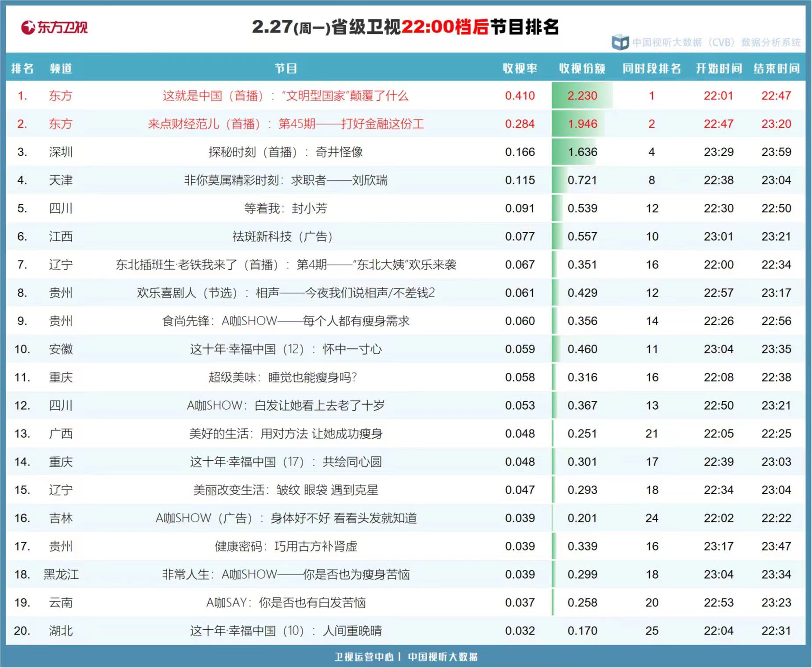Select program 食尚先锋：A咖SHOW

click(x=286, y=321)
